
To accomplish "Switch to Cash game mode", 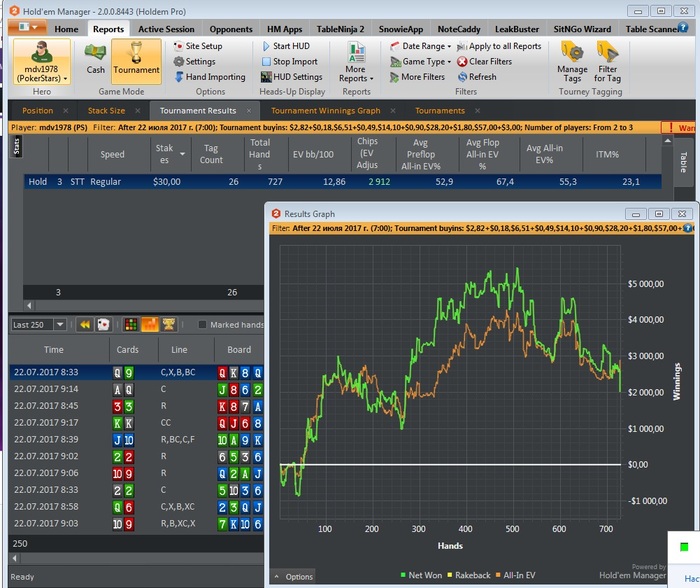I will point(96,60).
